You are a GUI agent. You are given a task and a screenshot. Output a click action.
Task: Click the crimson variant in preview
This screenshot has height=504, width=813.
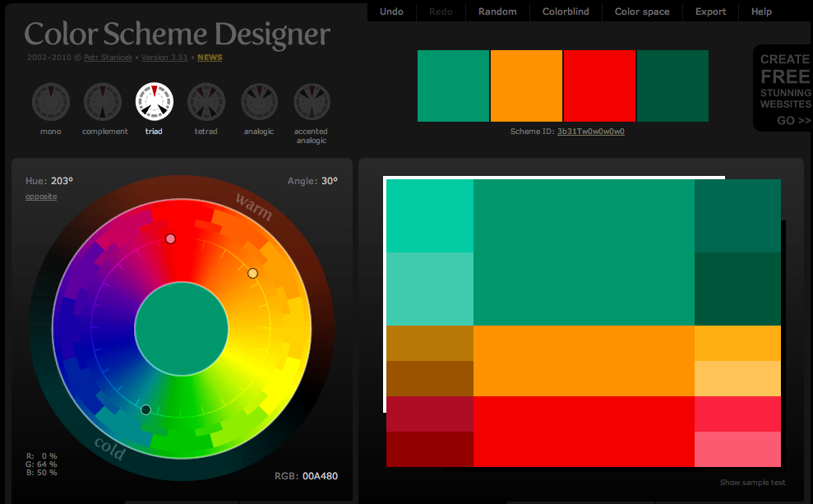[x=430, y=414]
